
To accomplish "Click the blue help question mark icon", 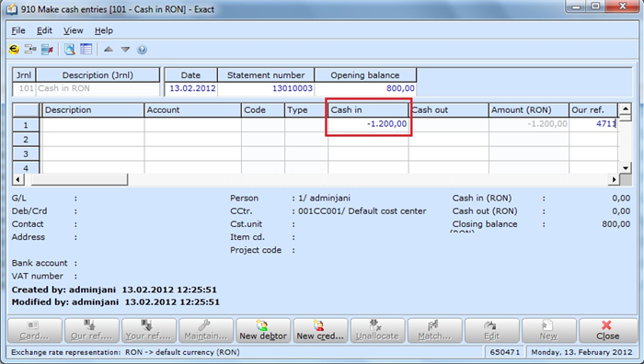I will pos(142,50).
